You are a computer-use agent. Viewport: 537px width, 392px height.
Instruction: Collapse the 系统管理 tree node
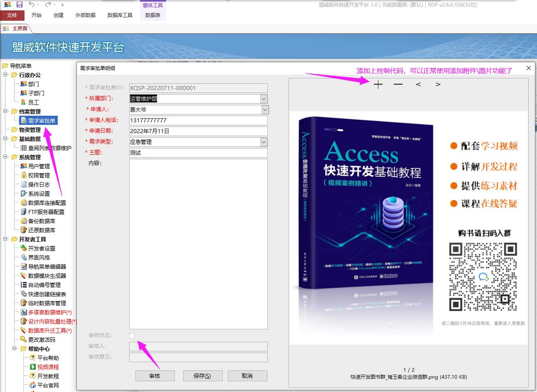6,157
